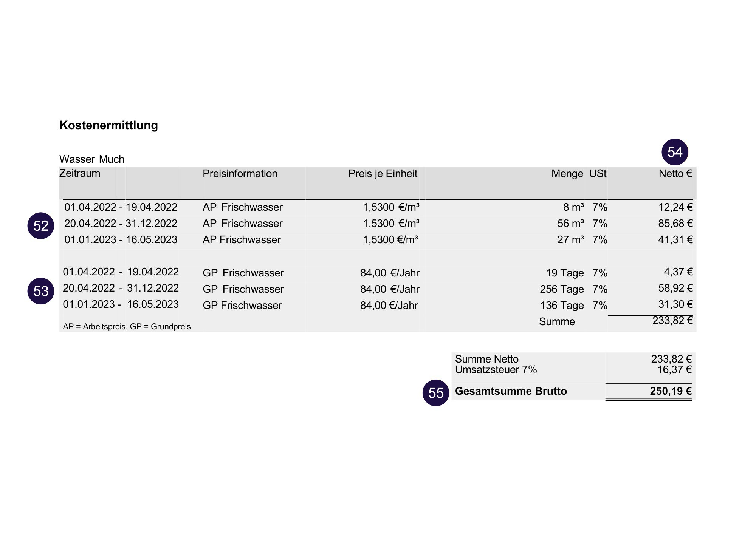Viewport: 756px width, 534px height.
Task: Select the 250,19 € gross total
Action: point(671,391)
